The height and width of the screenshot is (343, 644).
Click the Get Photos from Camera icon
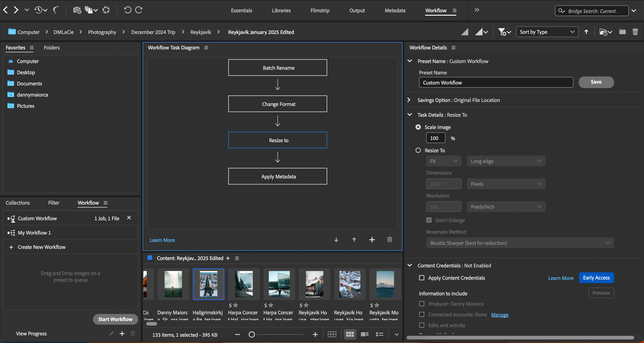pyautogui.click(x=77, y=10)
